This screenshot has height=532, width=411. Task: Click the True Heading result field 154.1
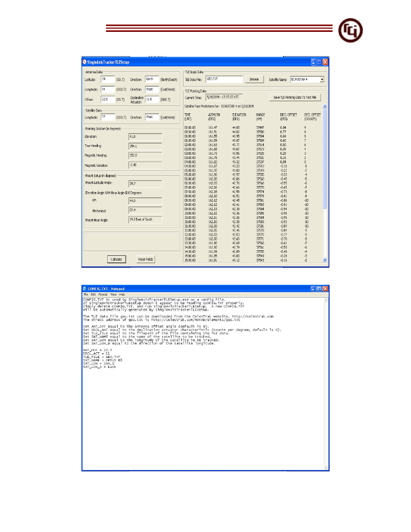pyautogui.click(x=145, y=146)
